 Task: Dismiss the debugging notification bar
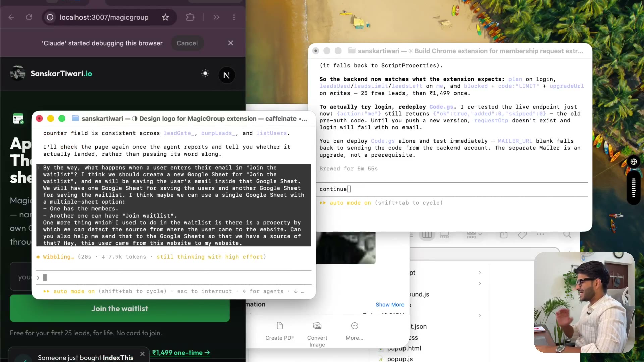coord(231,43)
